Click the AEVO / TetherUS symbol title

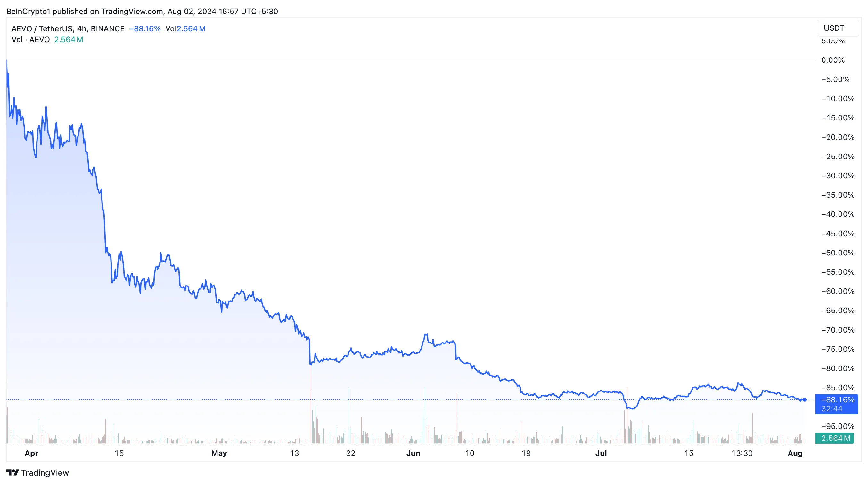[42, 28]
